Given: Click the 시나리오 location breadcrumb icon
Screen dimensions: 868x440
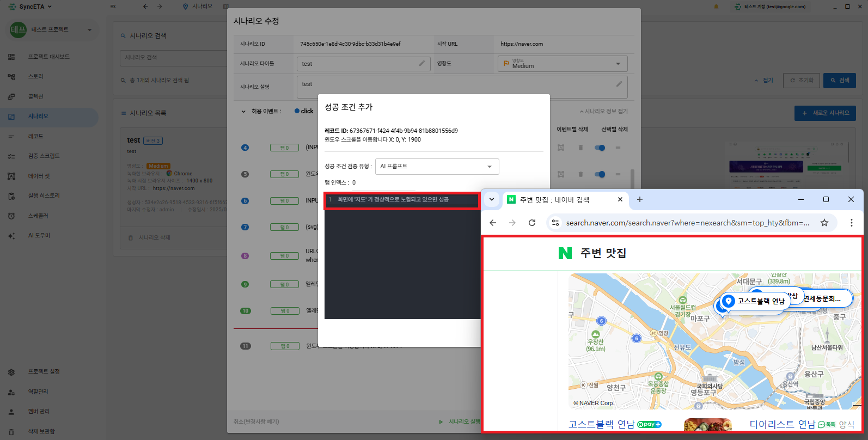Looking at the screenshot, I should point(185,7).
